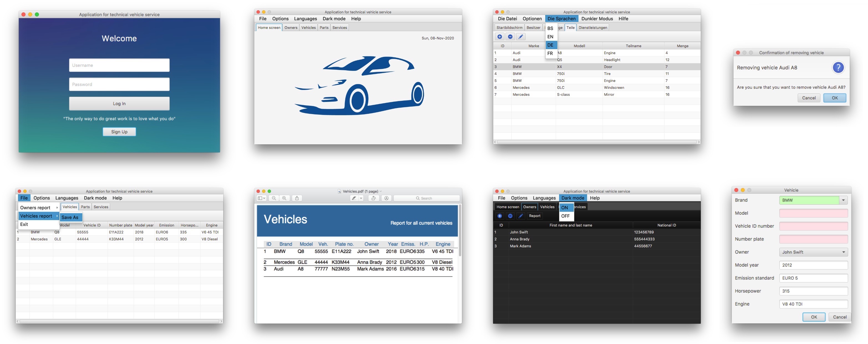Click the edit pencil icon in the dark mode Owners window

point(521,216)
